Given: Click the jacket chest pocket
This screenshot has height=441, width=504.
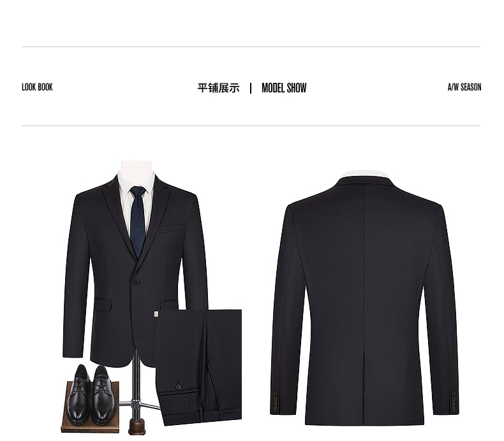Looking at the screenshot, I should (172, 228).
